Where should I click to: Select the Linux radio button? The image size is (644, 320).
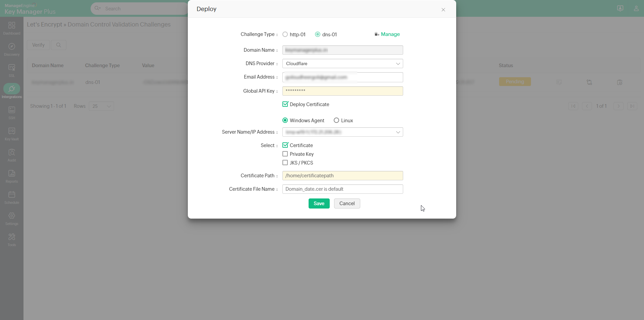[336, 120]
